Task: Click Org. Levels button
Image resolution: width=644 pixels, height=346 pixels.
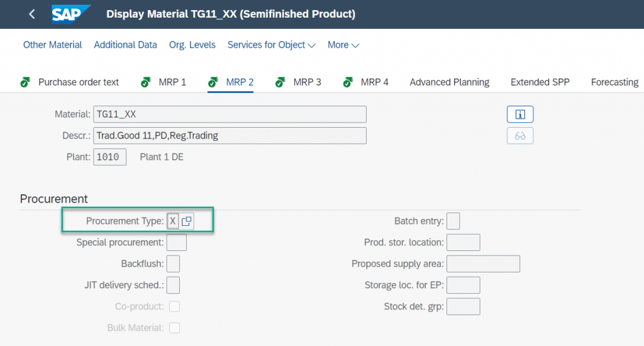Action: 192,45
